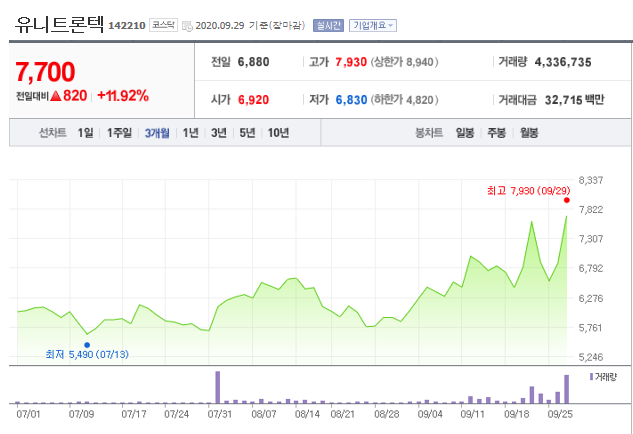Image resolution: width=633 pixels, height=434 pixels.
Task: Click the stock code 142210
Action: tap(127, 25)
